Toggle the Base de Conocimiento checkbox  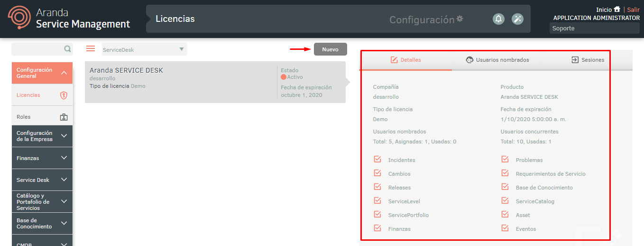coord(505,187)
